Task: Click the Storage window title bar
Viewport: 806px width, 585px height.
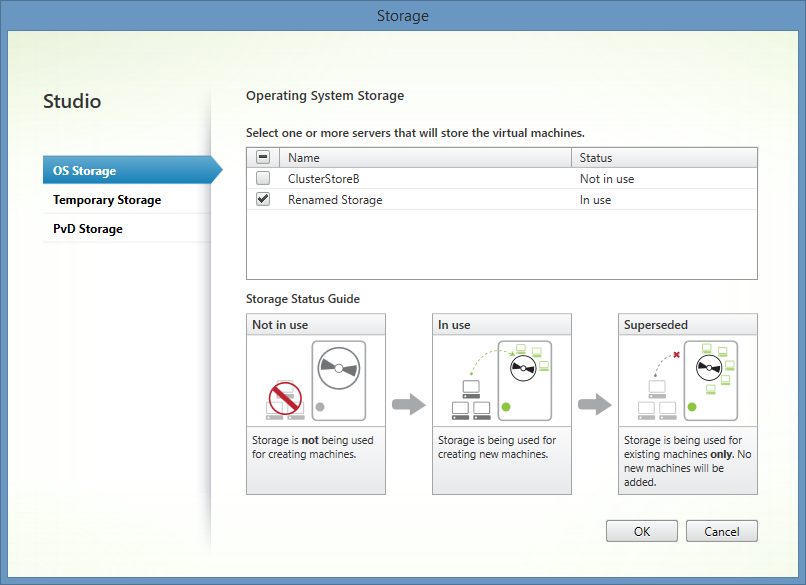Action: [x=403, y=15]
